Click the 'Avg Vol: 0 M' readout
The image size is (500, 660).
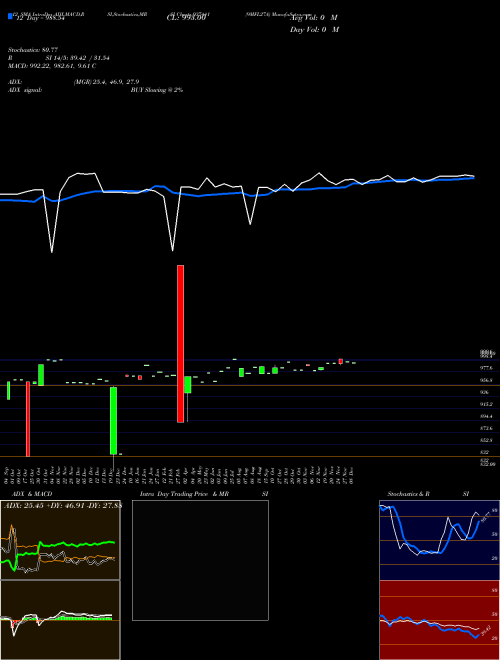[x=314, y=18]
